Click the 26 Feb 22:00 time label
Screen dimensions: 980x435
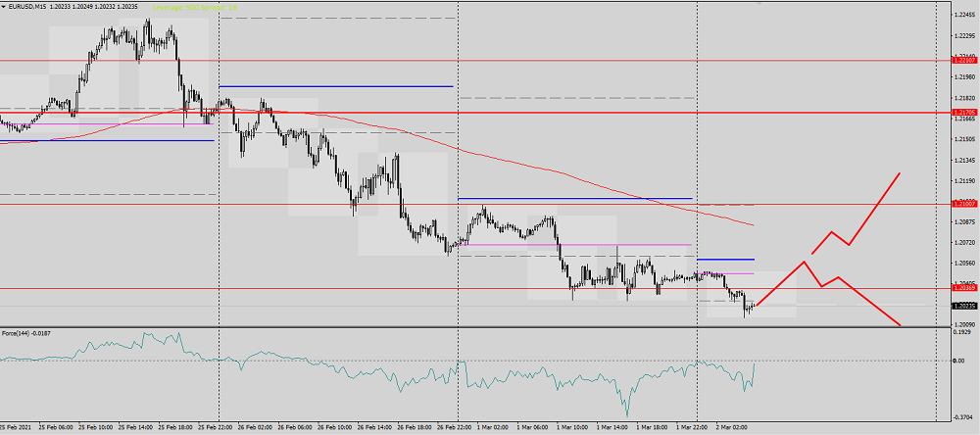[x=454, y=428]
